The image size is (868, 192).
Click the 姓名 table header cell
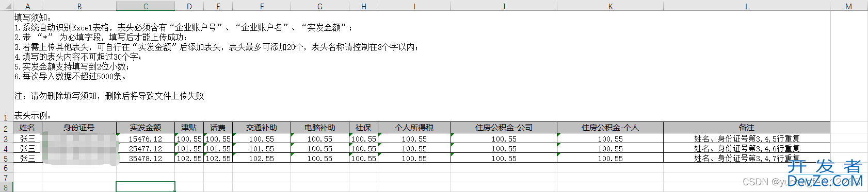click(27, 128)
